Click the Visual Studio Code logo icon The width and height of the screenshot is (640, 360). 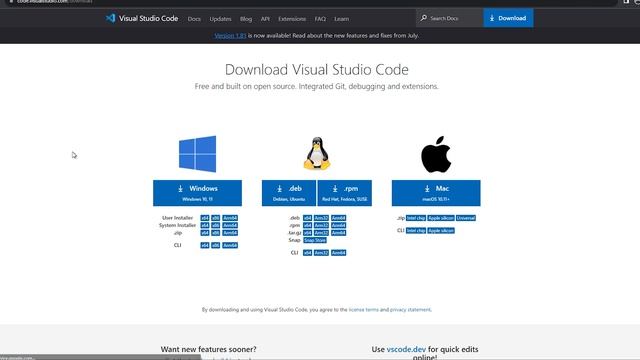[110, 18]
